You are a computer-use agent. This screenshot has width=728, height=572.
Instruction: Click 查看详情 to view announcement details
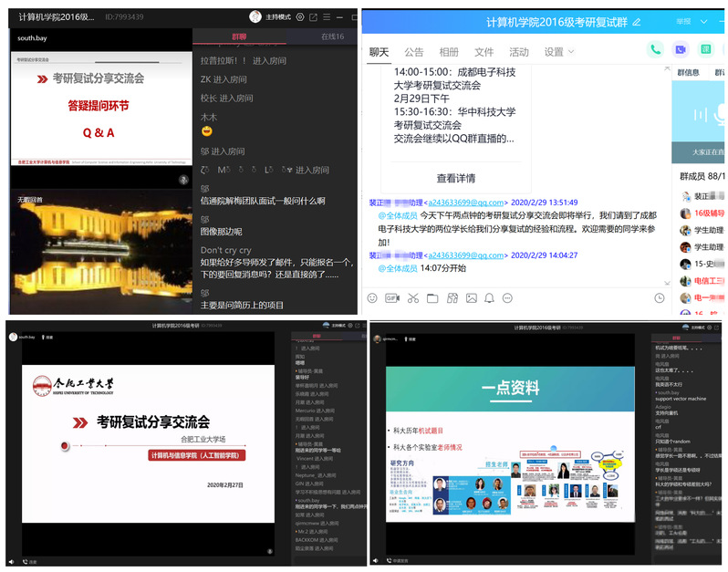[455, 178]
